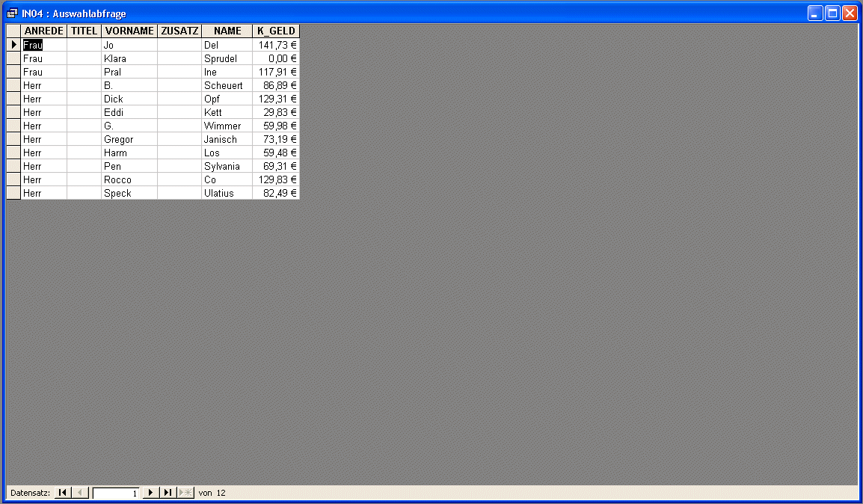Click the surname cell 'Ulatius'
Image resolution: width=863 pixels, height=504 pixels.
tap(227, 193)
